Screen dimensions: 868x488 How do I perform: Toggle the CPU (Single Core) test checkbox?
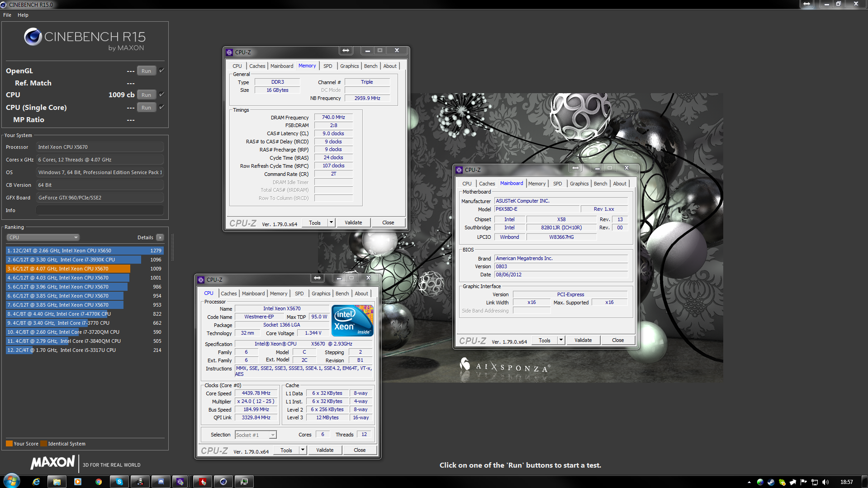pos(161,107)
